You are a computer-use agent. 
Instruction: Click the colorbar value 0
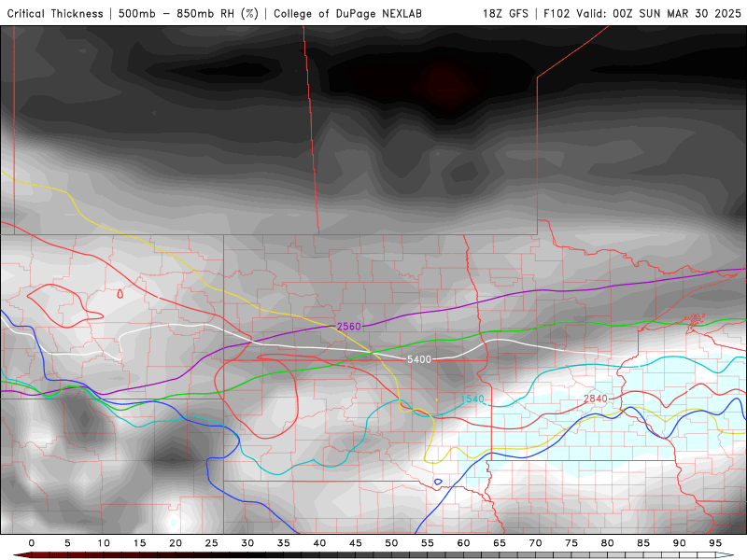32,543
